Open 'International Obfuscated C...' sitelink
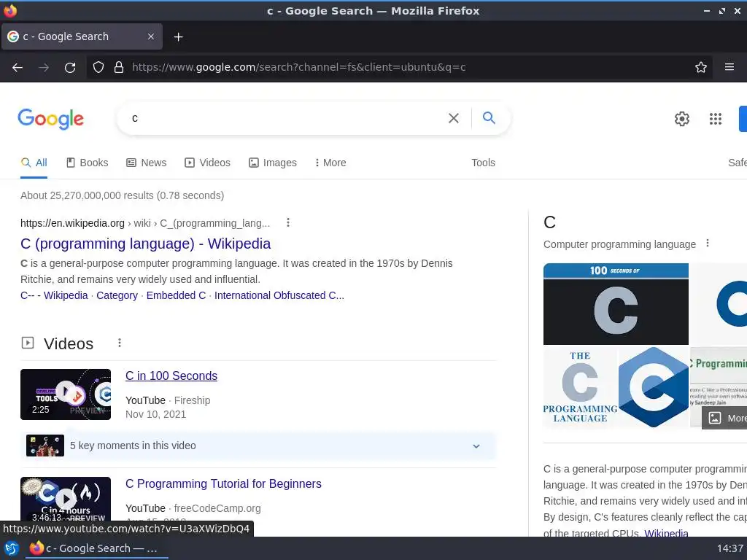 (x=279, y=295)
